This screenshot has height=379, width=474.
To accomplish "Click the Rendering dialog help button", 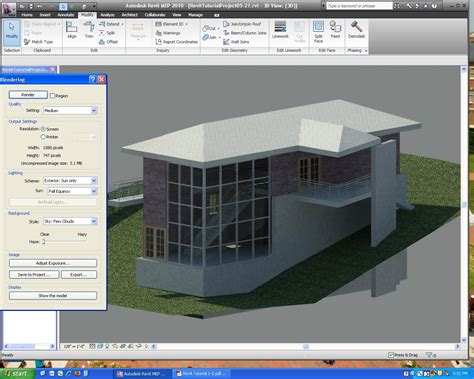I will point(93,79).
